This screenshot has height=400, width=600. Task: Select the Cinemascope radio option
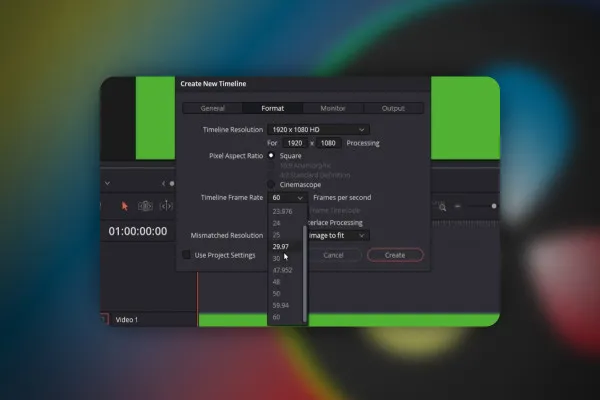(271, 184)
